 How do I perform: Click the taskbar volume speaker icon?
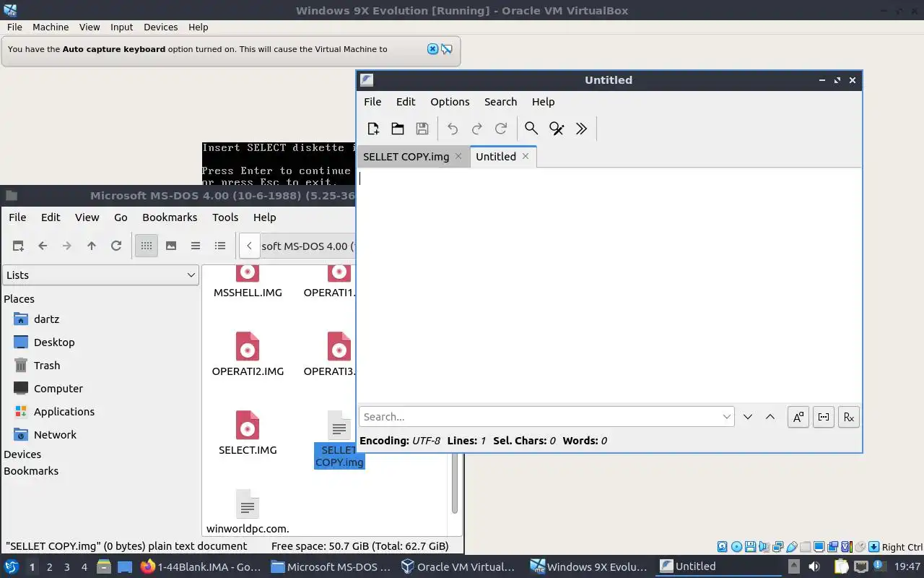point(814,566)
